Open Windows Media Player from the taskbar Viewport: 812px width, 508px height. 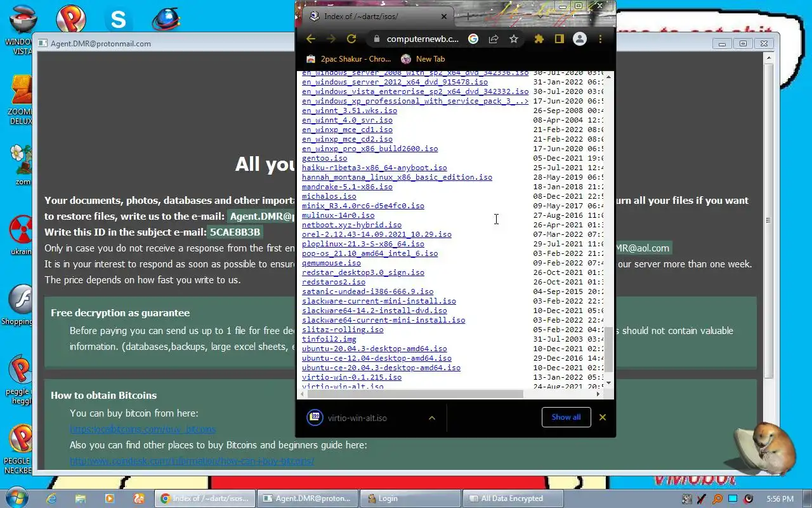(x=109, y=498)
